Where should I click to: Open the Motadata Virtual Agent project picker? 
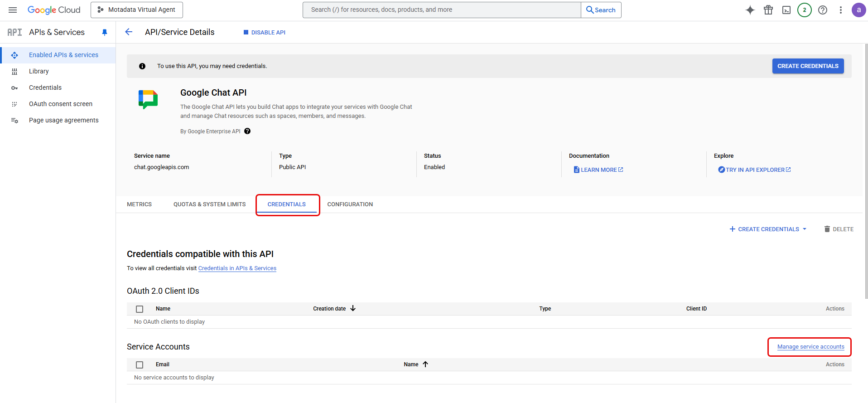[x=137, y=10]
